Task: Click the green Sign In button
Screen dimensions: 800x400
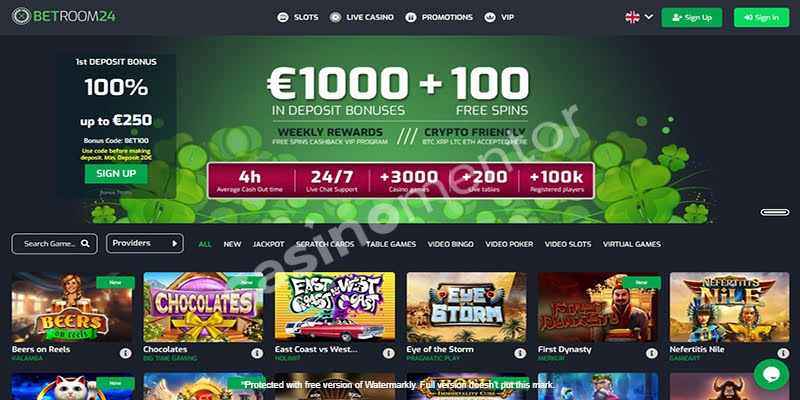Action: click(761, 17)
